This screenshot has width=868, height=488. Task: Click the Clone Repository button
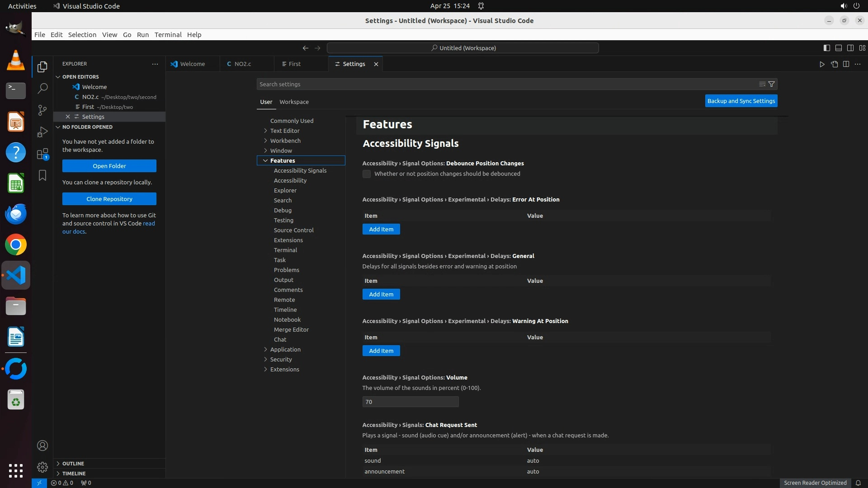109,199
